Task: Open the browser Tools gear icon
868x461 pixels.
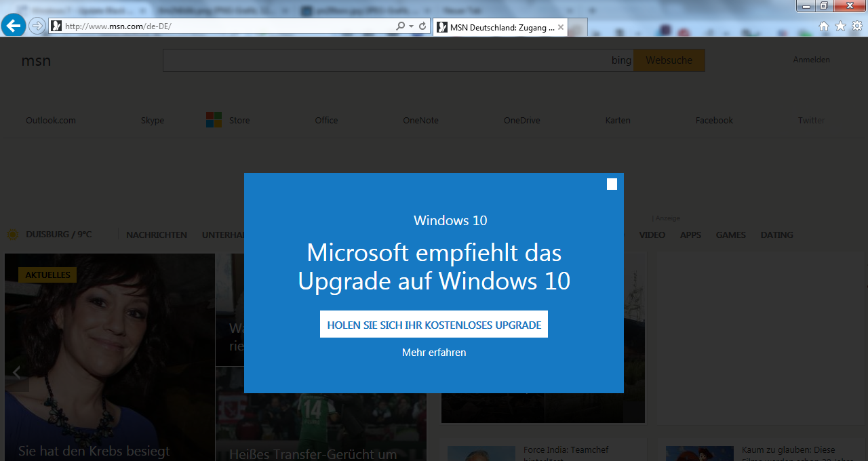Action: (857, 26)
